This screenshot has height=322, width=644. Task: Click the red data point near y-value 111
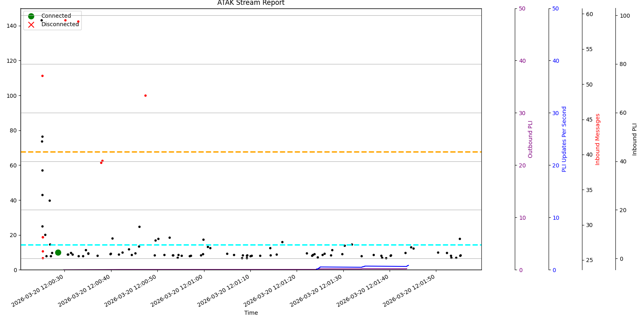(42, 76)
